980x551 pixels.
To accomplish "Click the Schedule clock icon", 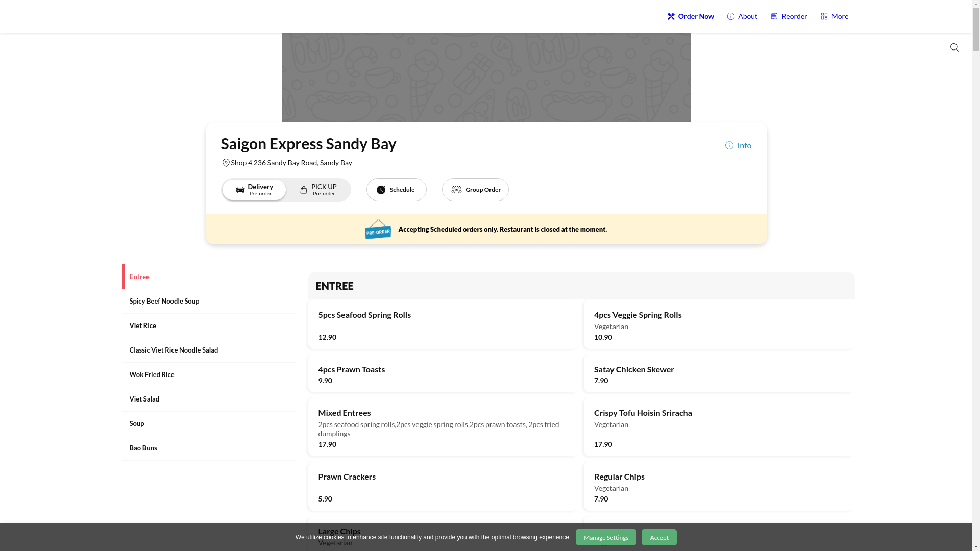I will [x=381, y=190].
